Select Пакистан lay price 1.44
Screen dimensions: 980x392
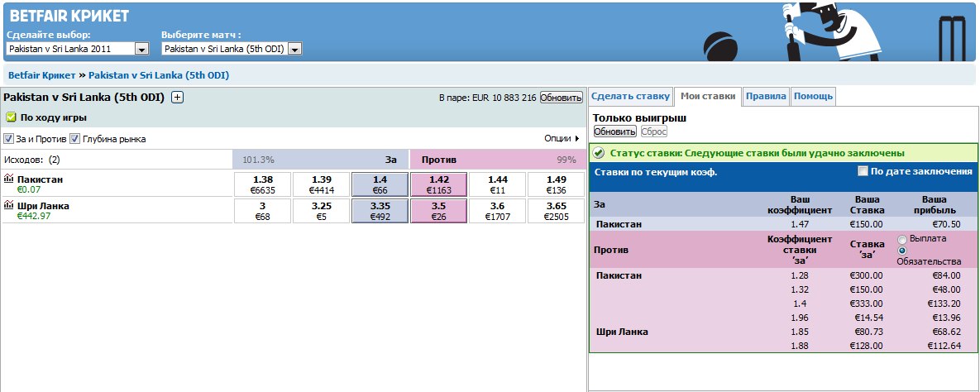(x=498, y=184)
